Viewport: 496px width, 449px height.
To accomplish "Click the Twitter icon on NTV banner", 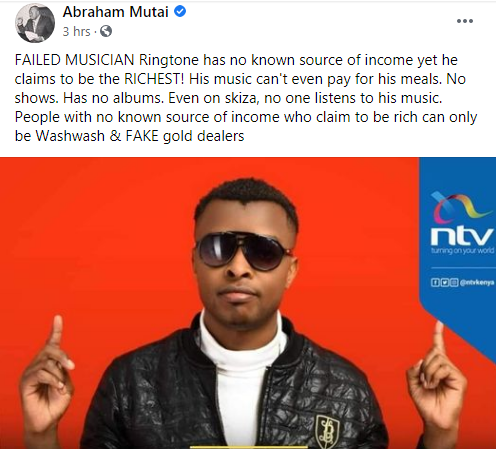I will click(x=444, y=283).
